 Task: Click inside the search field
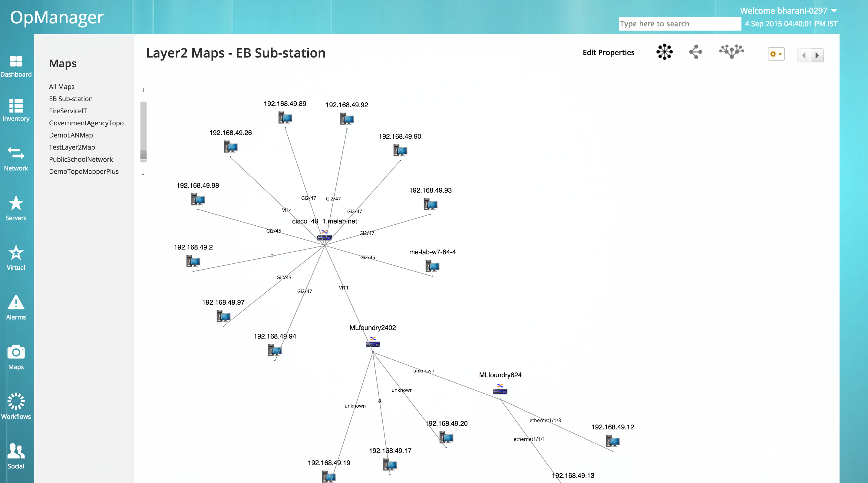[679, 24]
